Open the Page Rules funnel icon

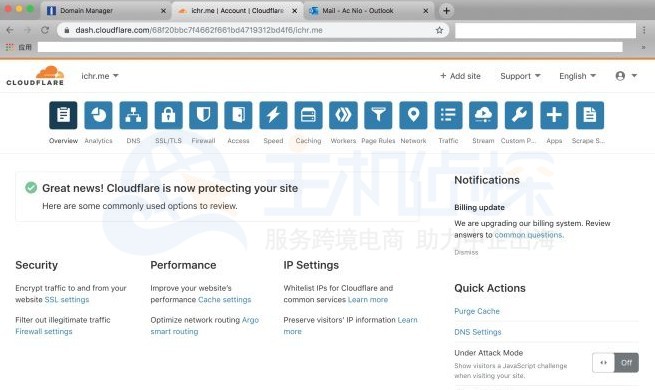coord(378,115)
